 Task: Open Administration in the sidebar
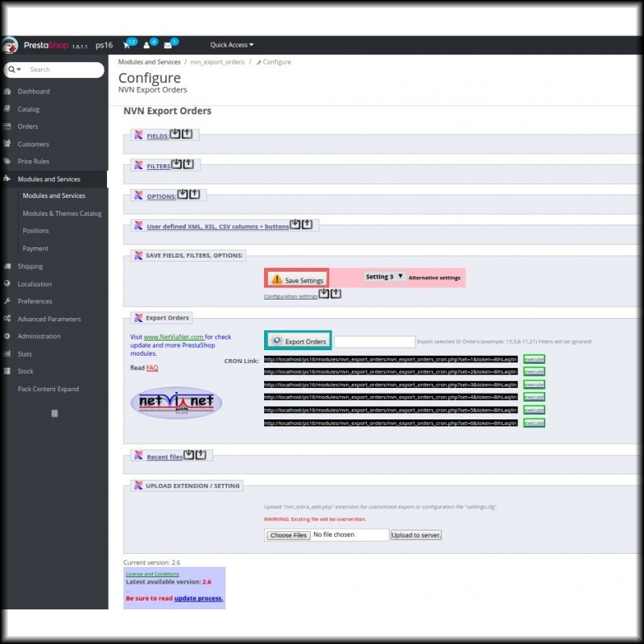39,336
